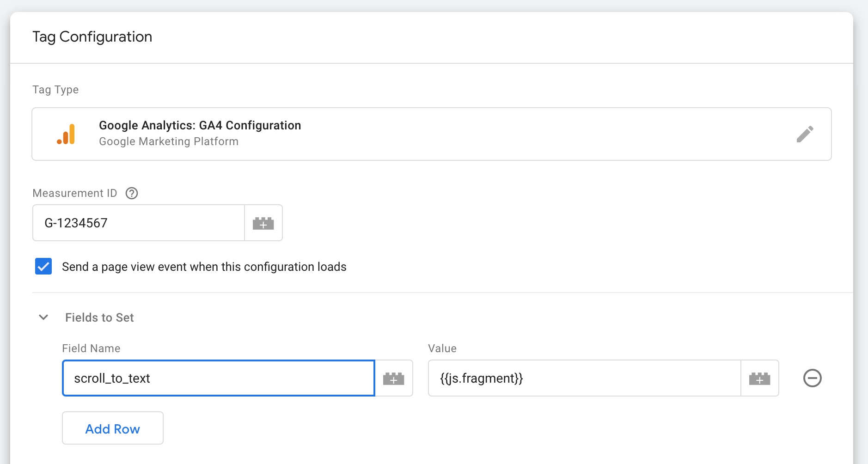Click the Fields to Set section title
Screen dimensions: 868x464
pos(99,317)
